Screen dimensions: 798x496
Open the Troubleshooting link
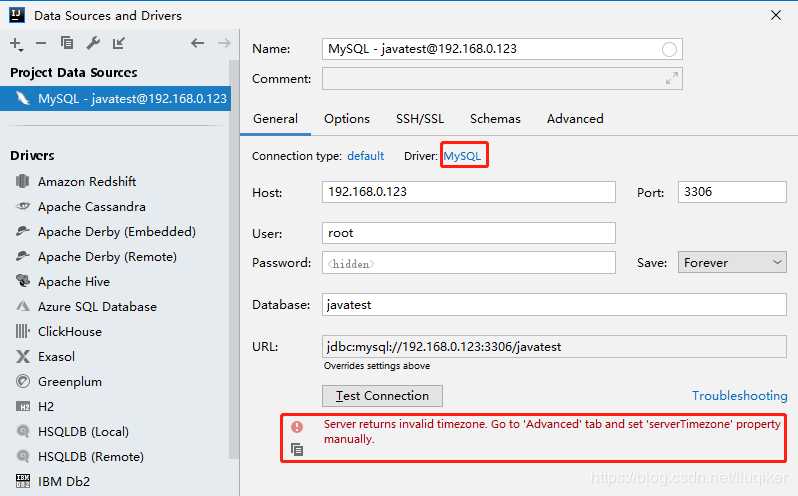click(x=739, y=396)
